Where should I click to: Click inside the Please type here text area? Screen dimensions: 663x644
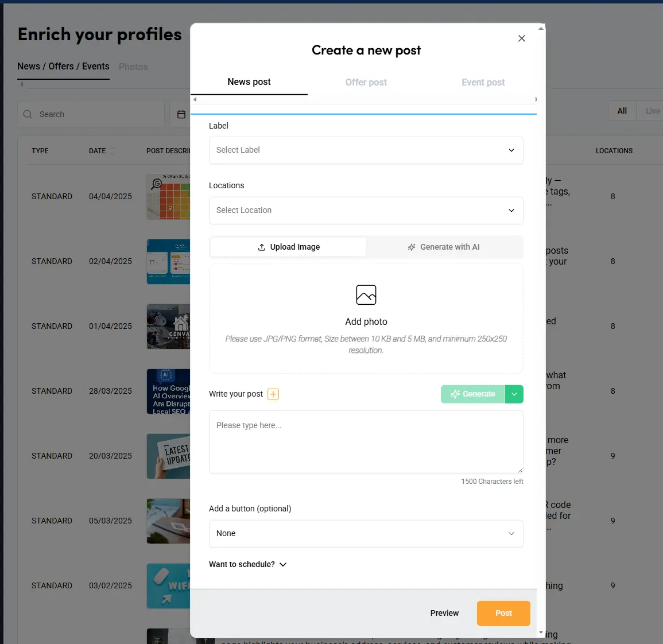coord(366,442)
